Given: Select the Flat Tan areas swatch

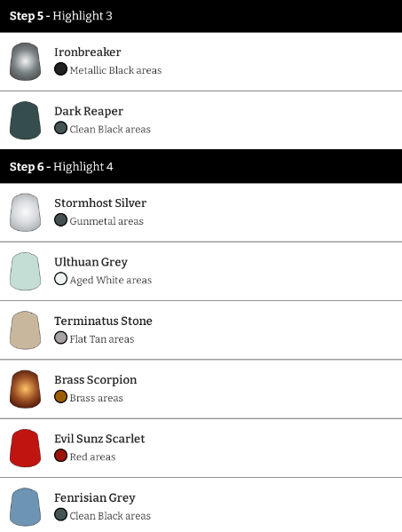Looking at the screenshot, I should tap(60, 337).
